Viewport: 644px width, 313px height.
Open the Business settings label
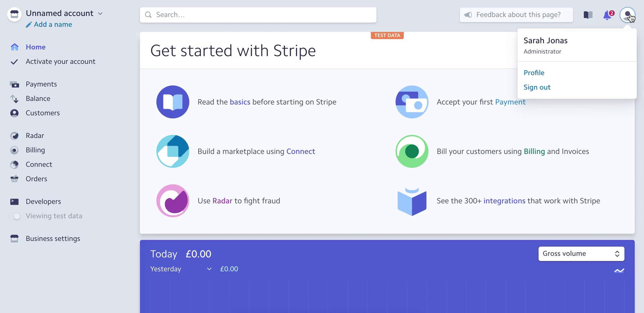coord(53,239)
